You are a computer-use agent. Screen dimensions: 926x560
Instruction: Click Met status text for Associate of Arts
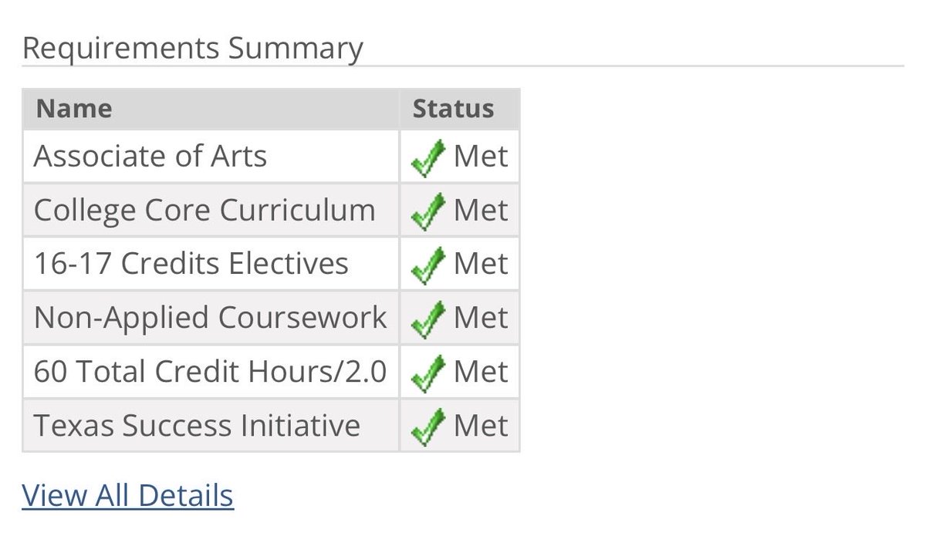481,157
